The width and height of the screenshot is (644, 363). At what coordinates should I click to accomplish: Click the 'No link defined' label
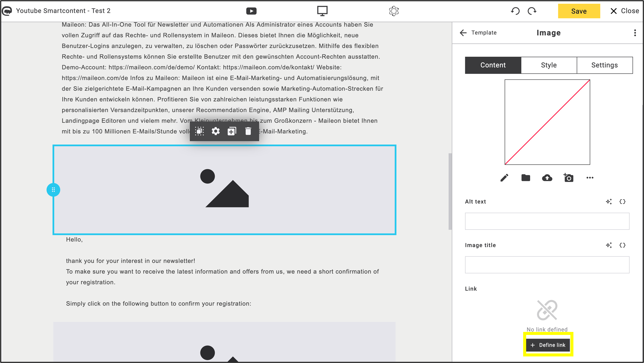pos(547,329)
